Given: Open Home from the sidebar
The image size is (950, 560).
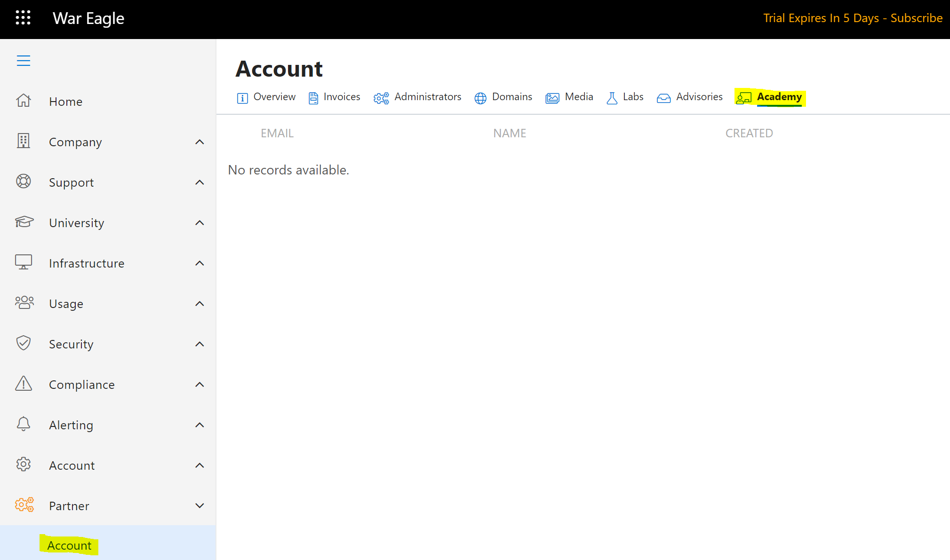Looking at the screenshot, I should [x=66, y=102].
